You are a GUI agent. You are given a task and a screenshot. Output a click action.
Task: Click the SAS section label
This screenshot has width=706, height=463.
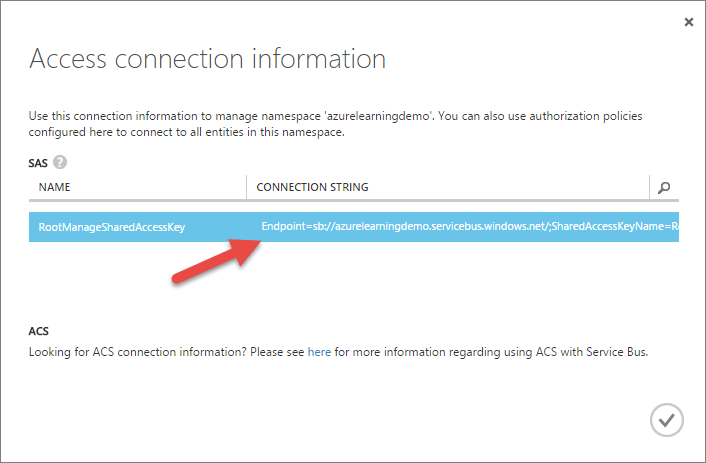click(38, 163)
